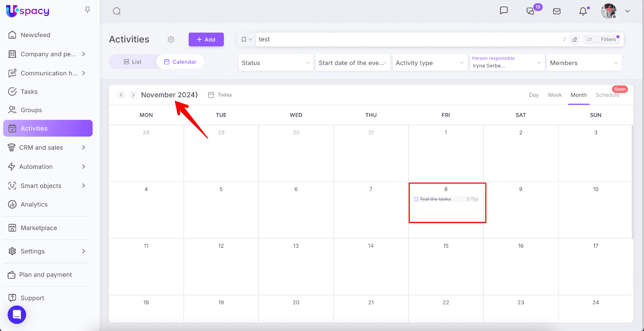This screenshot has width=644, height=331.
Task: Expand the user profile menu chevron
Action: click(x=627, y=11)
